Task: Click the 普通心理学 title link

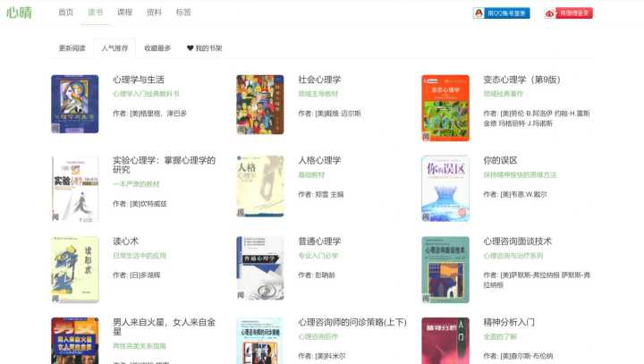Action: pyautogui.click(x=319, y=241)
